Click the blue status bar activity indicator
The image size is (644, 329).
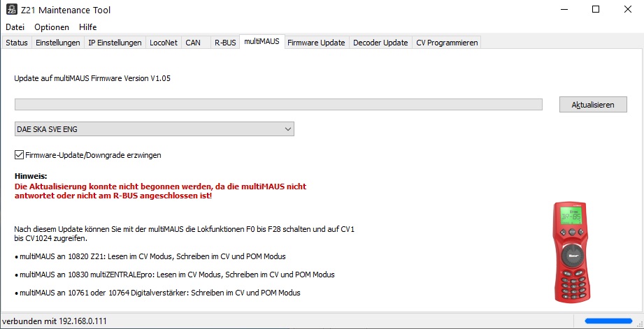608,321
